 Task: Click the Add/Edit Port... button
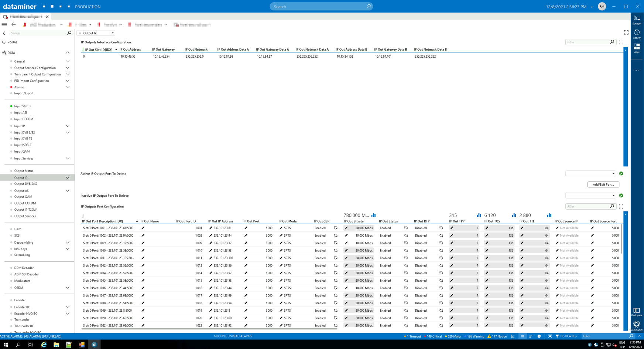click(x=603, y=184)
